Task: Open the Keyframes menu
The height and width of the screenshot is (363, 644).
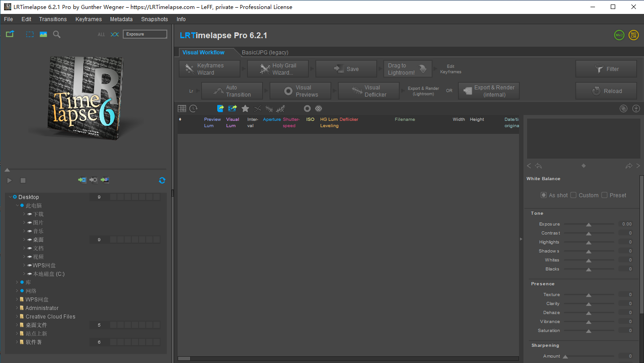Action: click(x=89, y=19)
